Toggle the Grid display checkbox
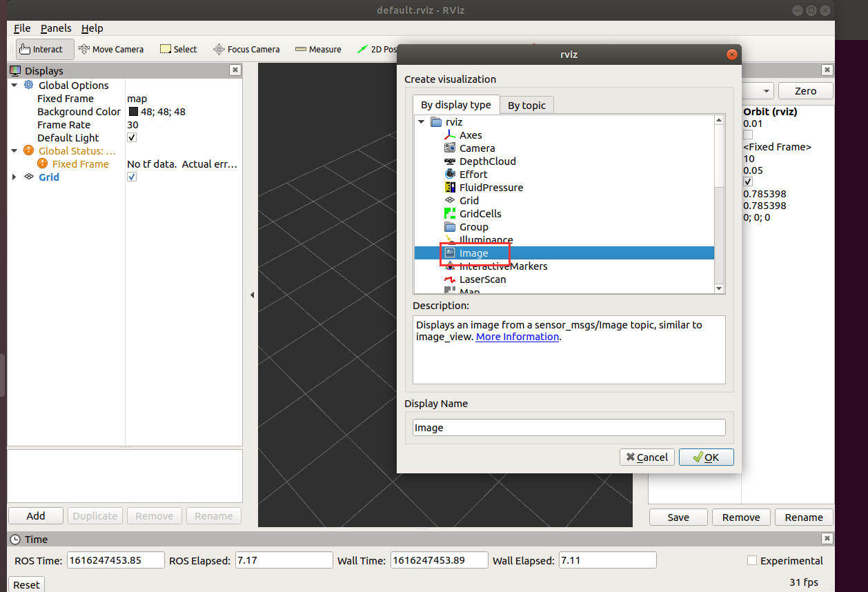Image resolution: width=868 pixels, height=592 pixels. click(x=132, y=177)
